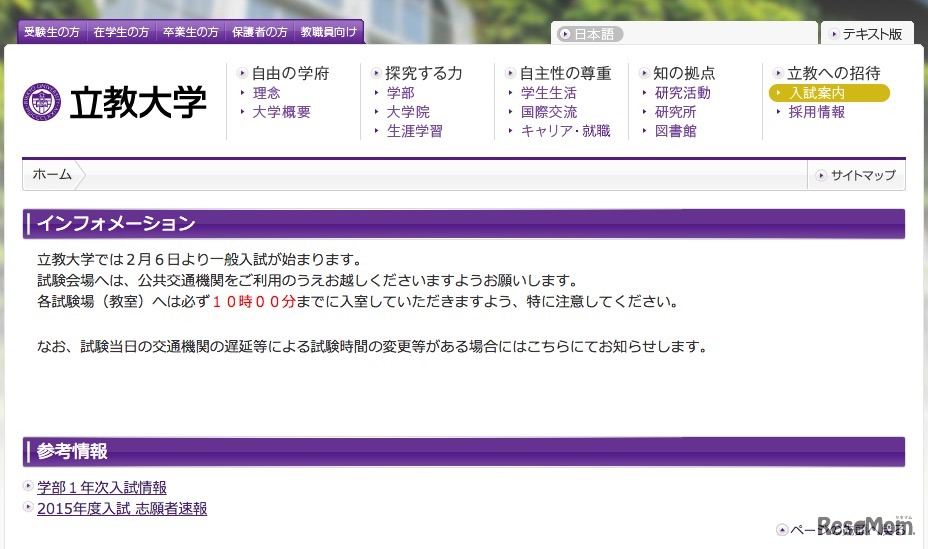Click the circle arrow icon beside 自主性の尊重
The image size is (928, 549).
(510, 73)
